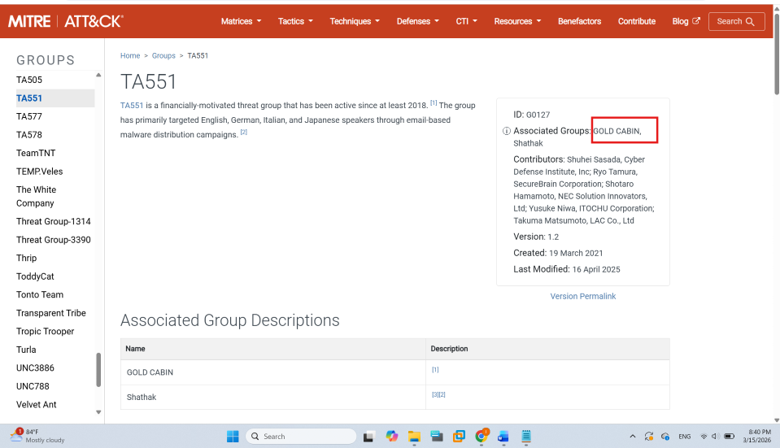The image size is (780, 448).
Task: Click the sidebar scroll-down arrow
Action: pyautogui.click(x=98, y=412)
